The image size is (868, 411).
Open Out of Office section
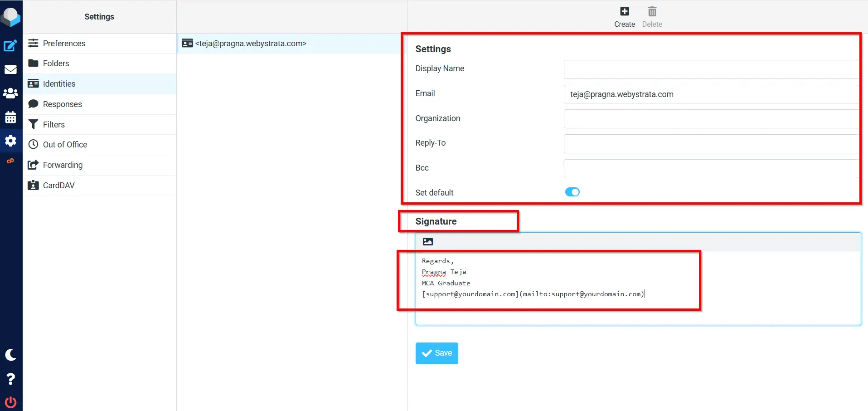coord(99,145)
